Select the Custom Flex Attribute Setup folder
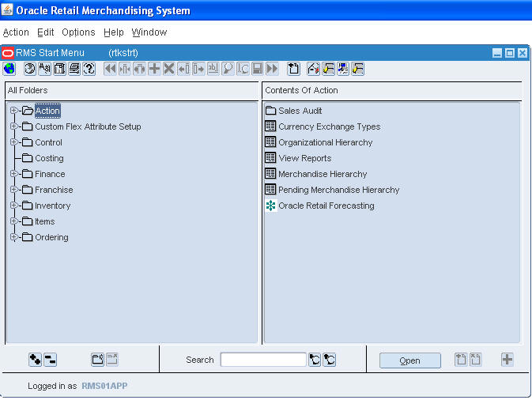Viewport: 532px width, 400px height. point(88,126)
